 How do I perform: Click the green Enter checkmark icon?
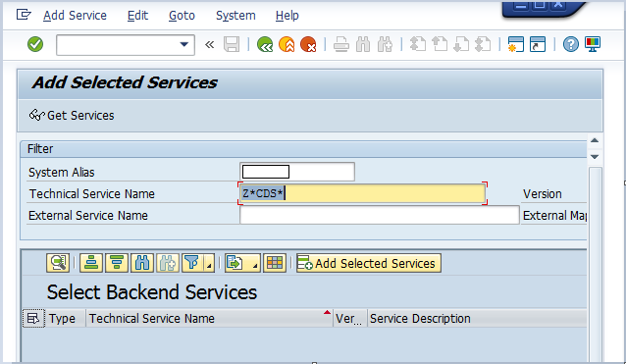click(35, 44)
